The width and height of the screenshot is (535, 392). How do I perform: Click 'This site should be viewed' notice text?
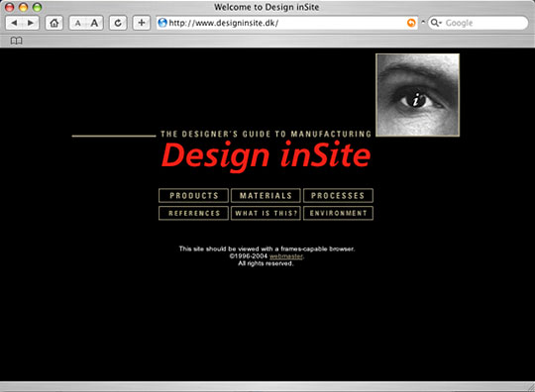(x=267, y=248)
